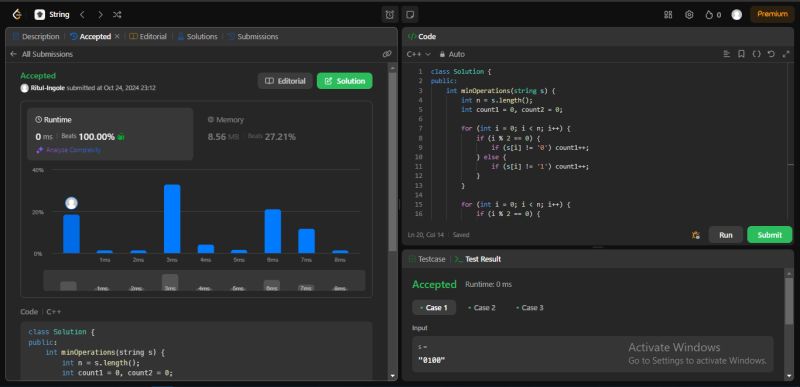This screenshot has width=800, height=387.
Task: Open String problem list expander
Action: click(x=52, y=15)
